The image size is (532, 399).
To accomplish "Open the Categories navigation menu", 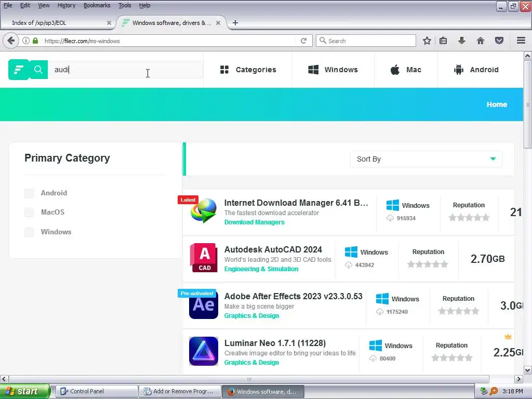I will coord(248,70).
